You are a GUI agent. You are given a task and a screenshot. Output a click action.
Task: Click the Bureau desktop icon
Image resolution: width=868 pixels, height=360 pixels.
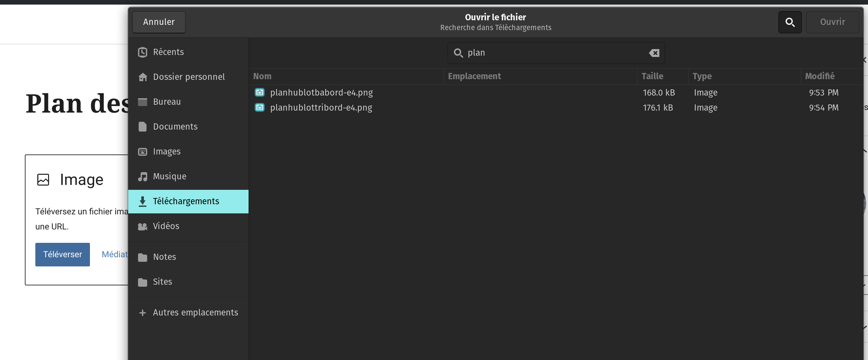(x=143, y=102)
